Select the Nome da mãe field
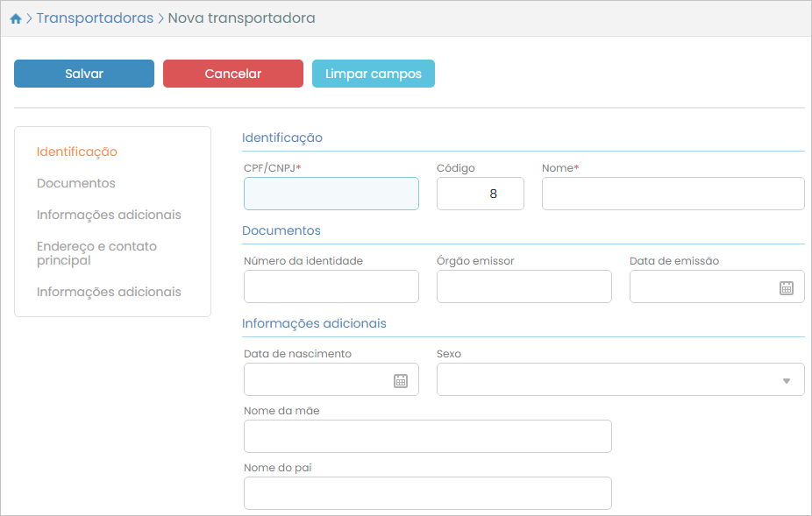 pos(427,436)
